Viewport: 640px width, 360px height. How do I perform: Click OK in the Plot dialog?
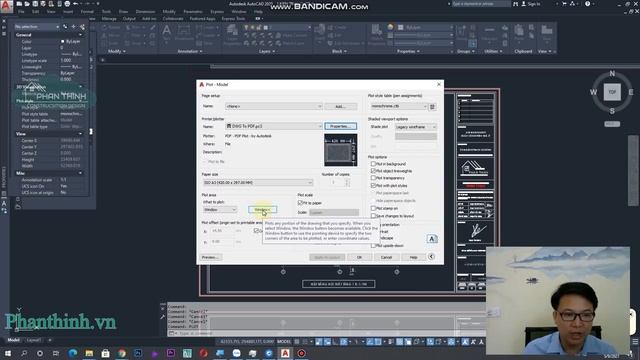point(359,257)
